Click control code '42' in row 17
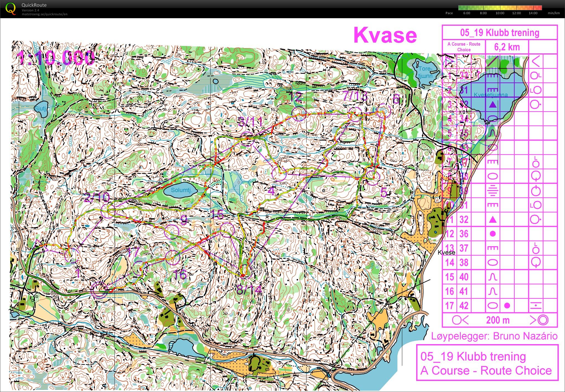 click(x=464, y=305)
